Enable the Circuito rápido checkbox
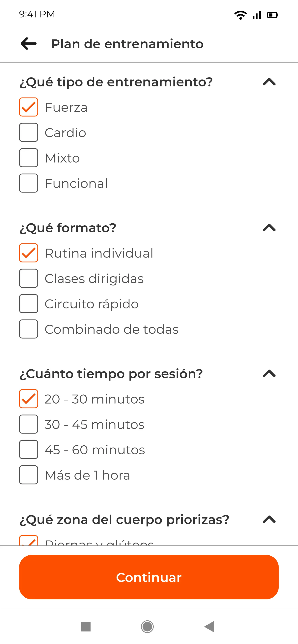 click(x=29, y=304)
